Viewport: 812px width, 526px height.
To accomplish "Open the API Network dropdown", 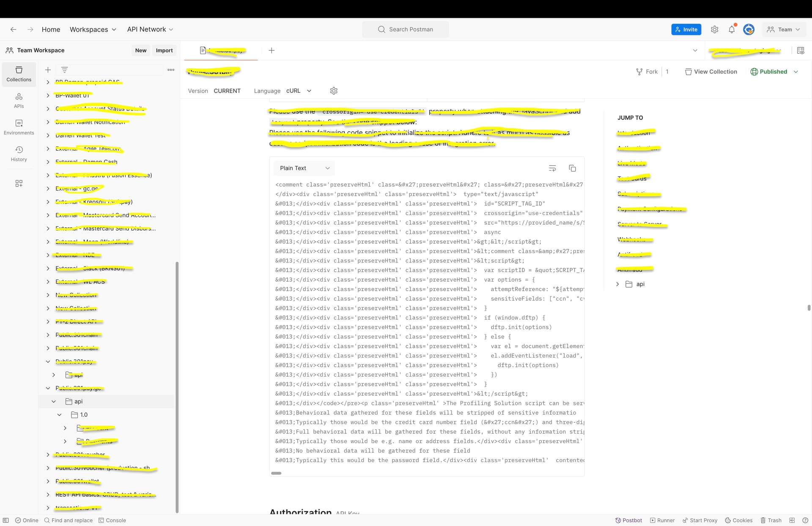I will click(150, 29).
